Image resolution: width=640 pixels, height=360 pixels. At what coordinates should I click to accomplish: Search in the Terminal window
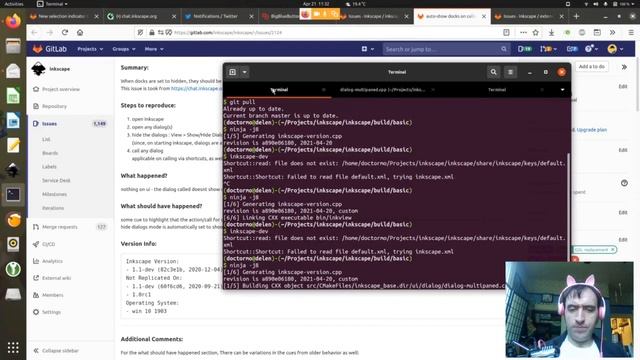(493, 72)
